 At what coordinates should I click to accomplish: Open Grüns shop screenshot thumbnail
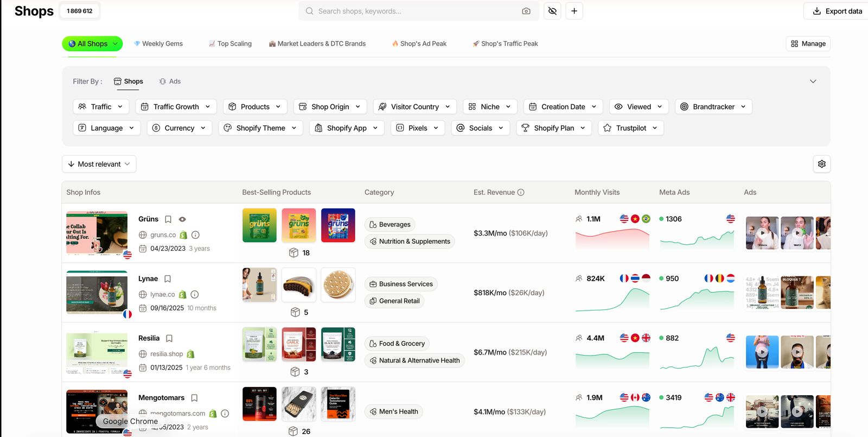click(97, 233)
